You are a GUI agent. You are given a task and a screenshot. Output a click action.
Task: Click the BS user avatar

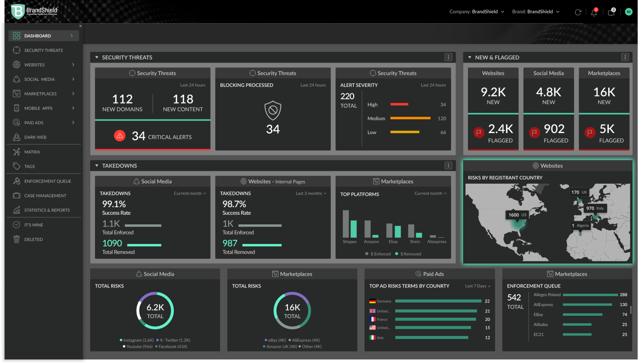pos(628,12)
